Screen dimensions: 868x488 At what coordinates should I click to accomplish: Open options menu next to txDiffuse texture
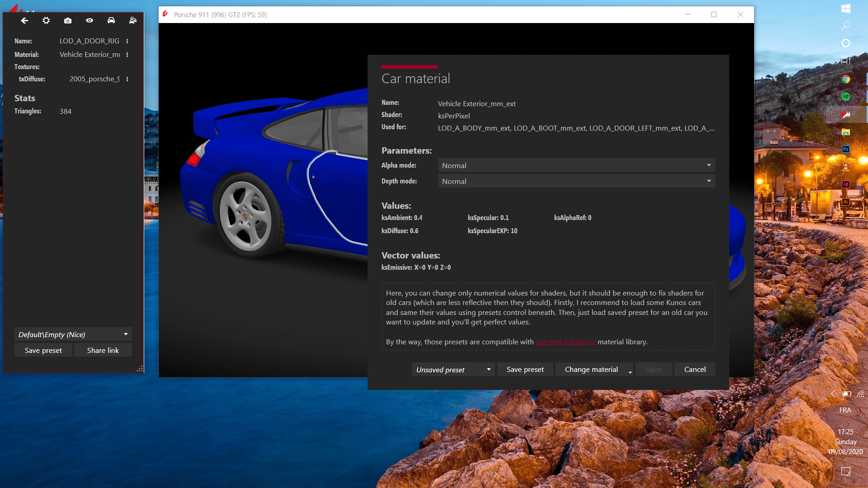click(127, 79)
